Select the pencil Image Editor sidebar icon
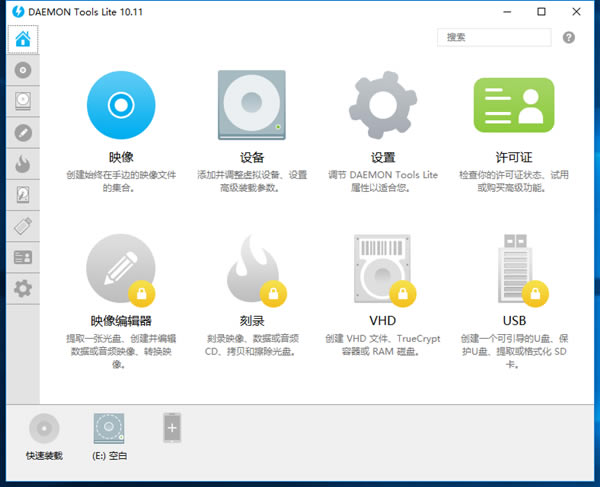This screenshot has height=487, width=600. [22, 132]
